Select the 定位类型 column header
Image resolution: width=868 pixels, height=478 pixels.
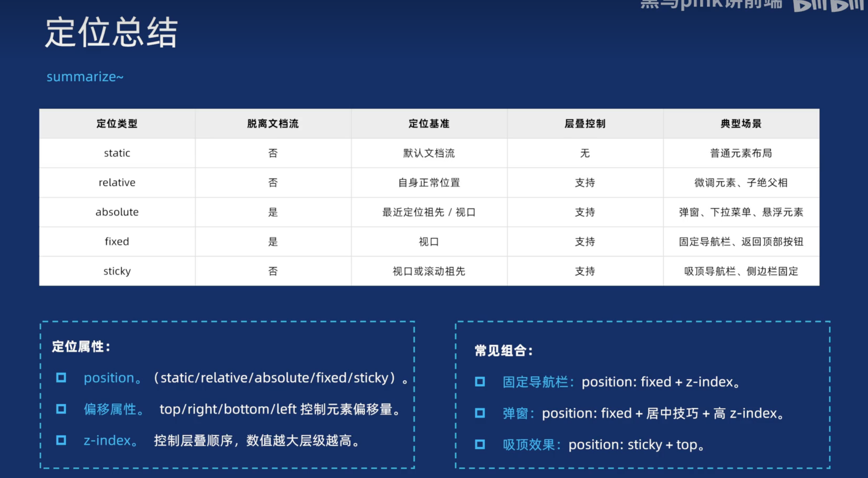point(117,124)
